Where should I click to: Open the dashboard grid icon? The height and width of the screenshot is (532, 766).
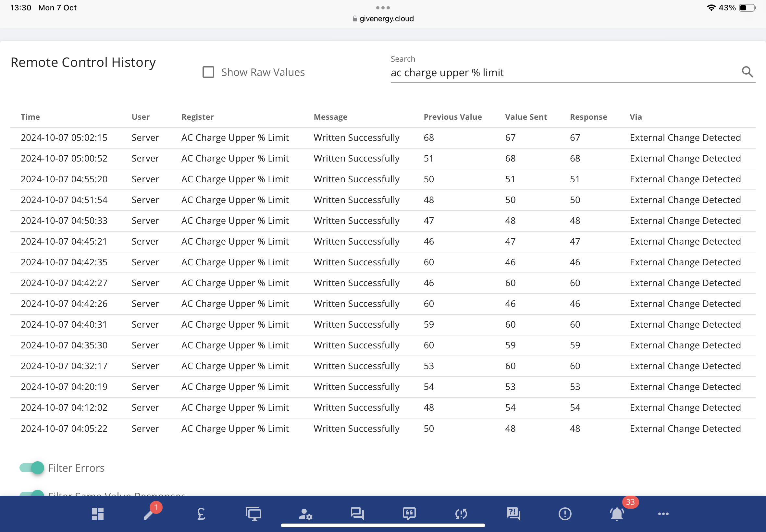point(98,514)
